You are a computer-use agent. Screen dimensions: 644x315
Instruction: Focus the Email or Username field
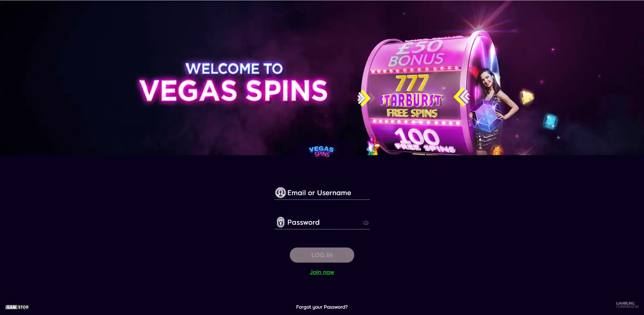coord(322,193)
